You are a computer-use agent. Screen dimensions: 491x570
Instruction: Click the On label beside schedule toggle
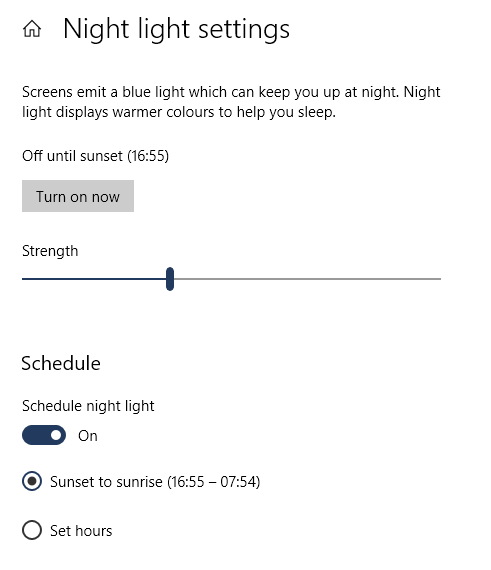(x=88, y=435)
